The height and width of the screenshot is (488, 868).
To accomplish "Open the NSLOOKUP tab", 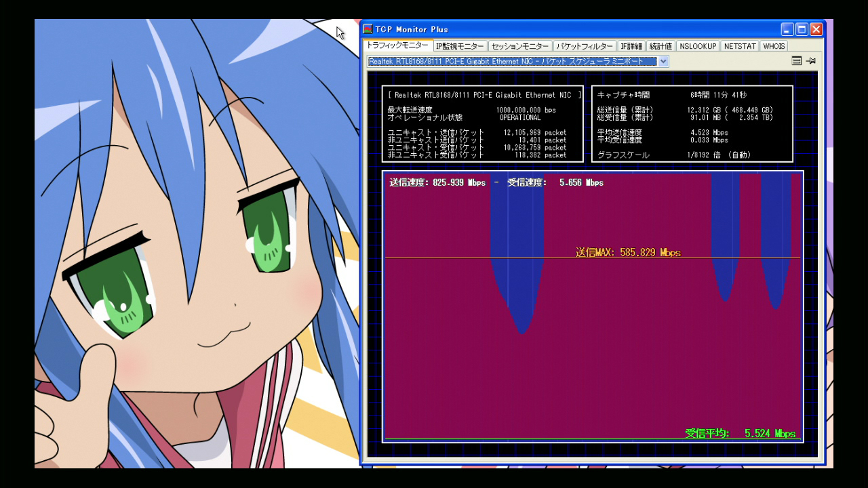I will (698, 46).
